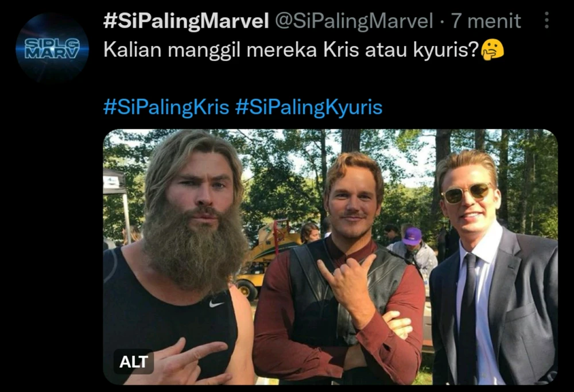
Task: Click the #SiPalingMarvel display name
Action: [186, 21]
